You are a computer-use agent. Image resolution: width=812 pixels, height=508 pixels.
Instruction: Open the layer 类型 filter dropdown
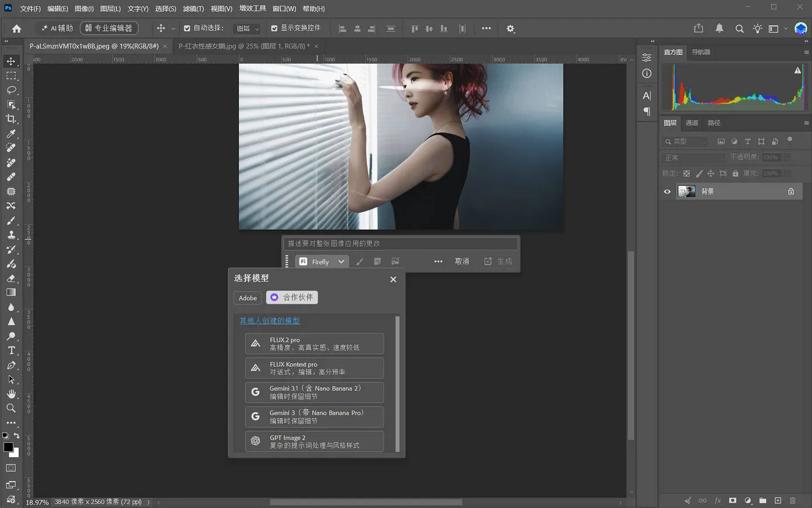coord(686,141)
